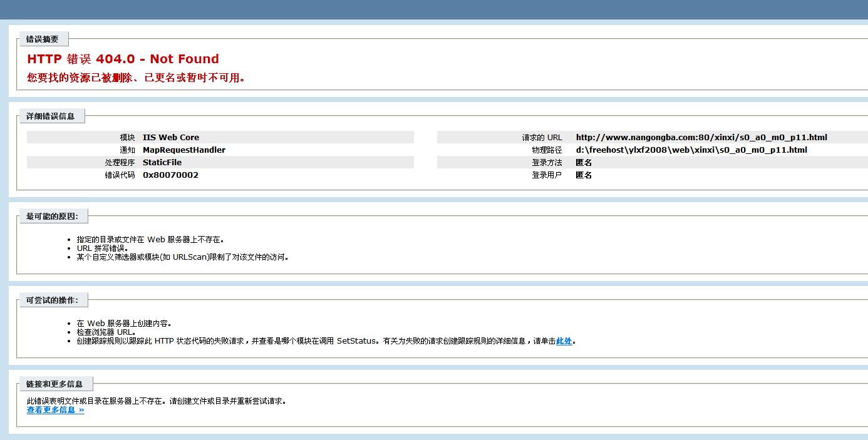Click the URLScan custom filter bullet item
The image size is (868, 440).
click(x=183, y=257)
